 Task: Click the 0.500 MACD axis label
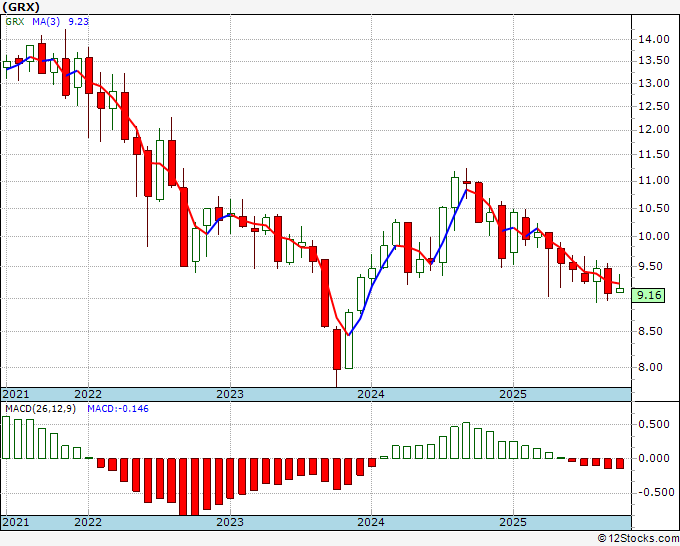[x=654, y=424]
